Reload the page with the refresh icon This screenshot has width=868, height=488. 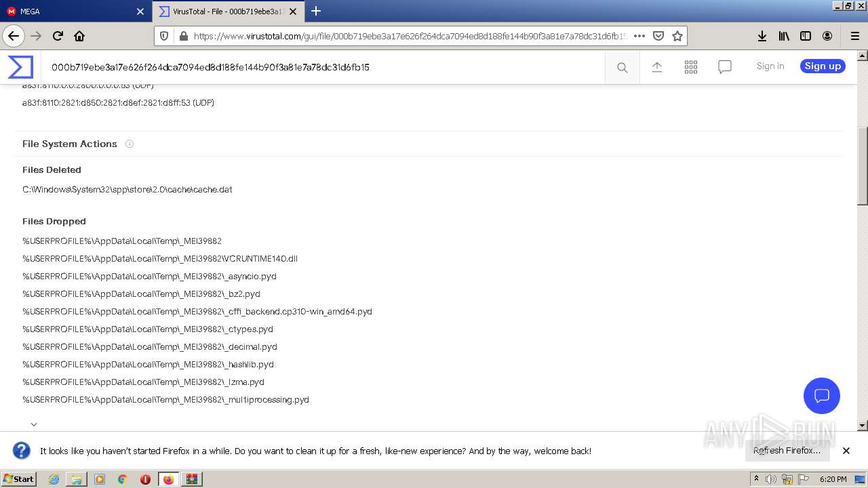point(58,36)
